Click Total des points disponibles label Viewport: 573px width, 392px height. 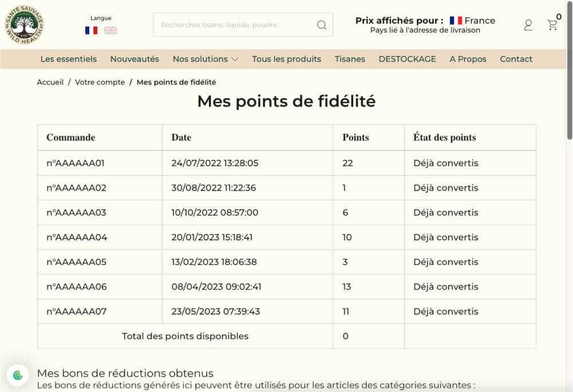coord(185,336)
